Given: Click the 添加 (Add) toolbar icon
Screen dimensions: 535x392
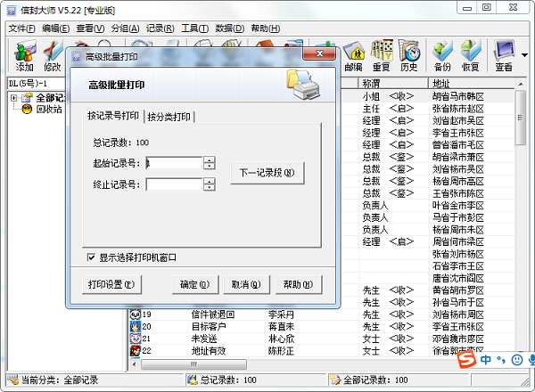Looking at the screenshot, I should 25,56.
